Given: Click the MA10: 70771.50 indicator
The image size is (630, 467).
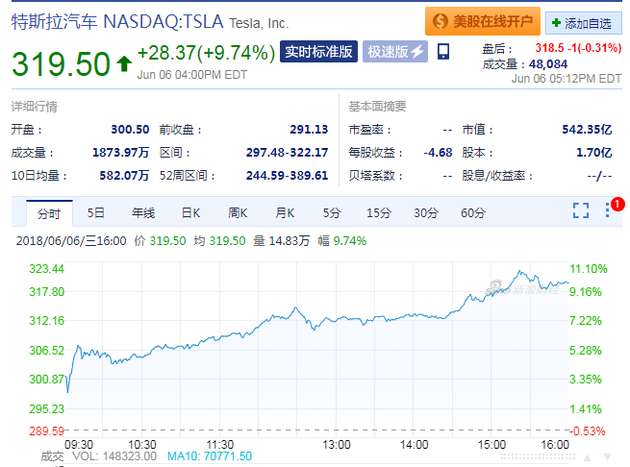Looking at the screenshot, I should 209,456.
